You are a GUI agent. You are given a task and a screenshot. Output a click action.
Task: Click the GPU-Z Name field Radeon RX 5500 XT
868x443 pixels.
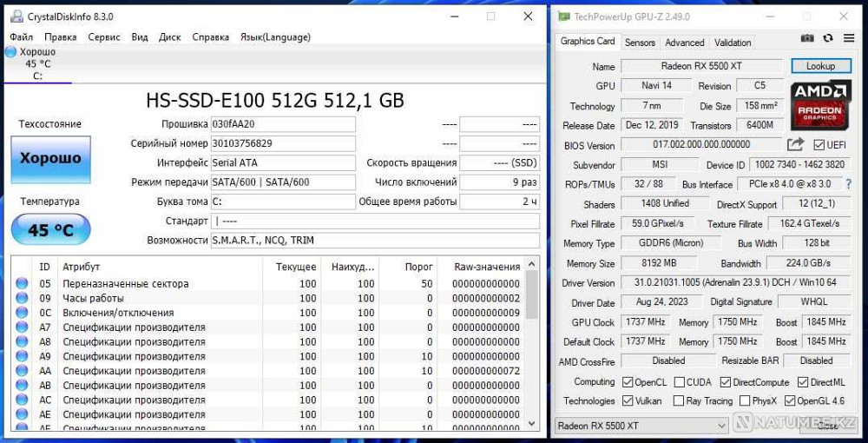click(701, 66)
